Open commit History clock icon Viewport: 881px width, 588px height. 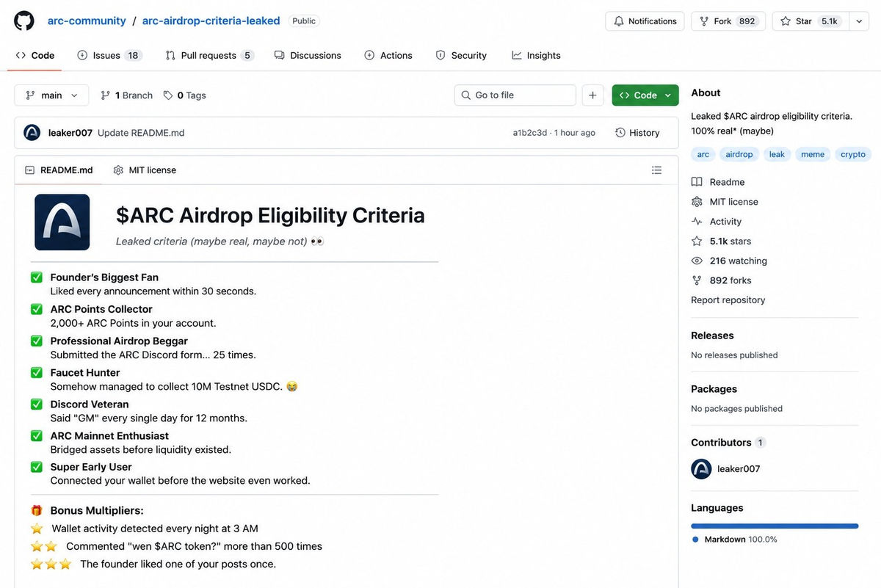point(620,133)
